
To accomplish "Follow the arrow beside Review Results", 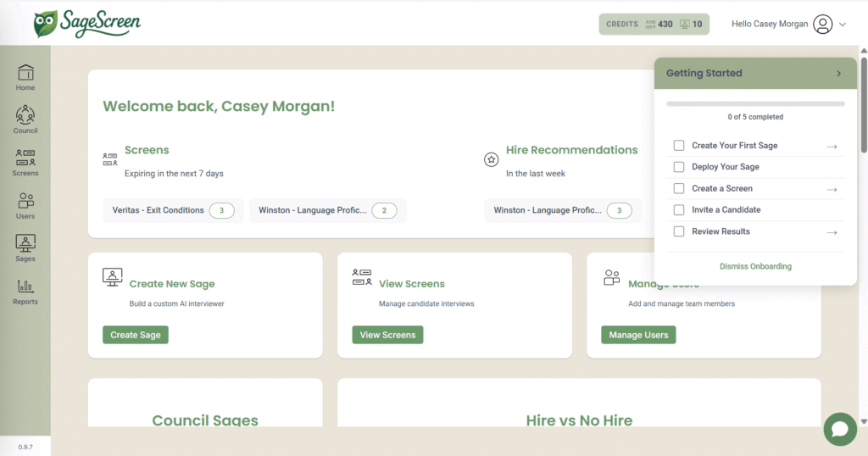I will [x=832, y=232].
